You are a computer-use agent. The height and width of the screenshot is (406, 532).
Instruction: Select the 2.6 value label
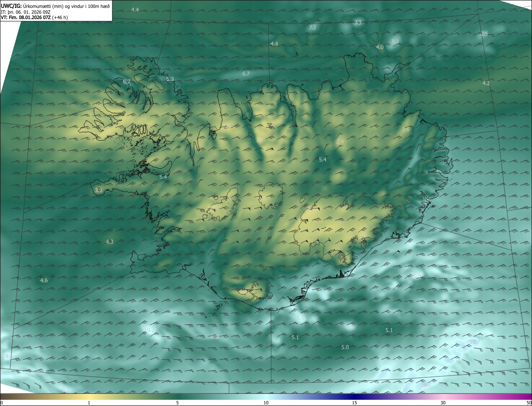point(406,130)
